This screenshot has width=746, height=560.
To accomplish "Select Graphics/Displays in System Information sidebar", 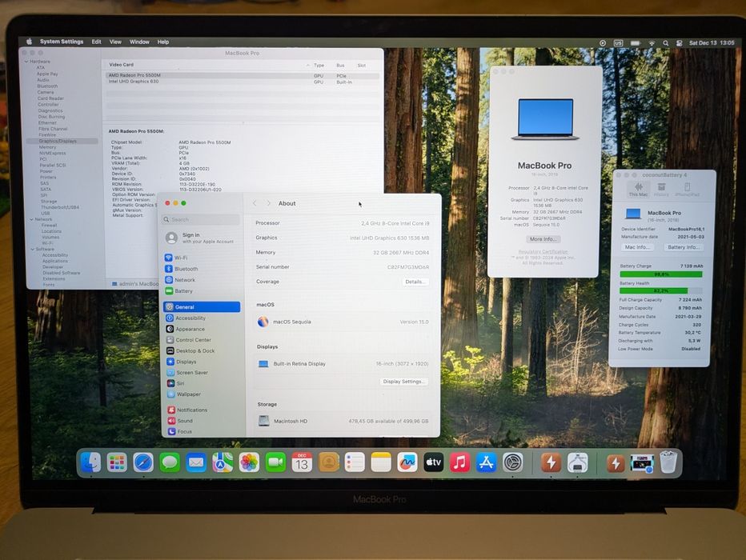I will pyautogui.click(x=62, y=141).
